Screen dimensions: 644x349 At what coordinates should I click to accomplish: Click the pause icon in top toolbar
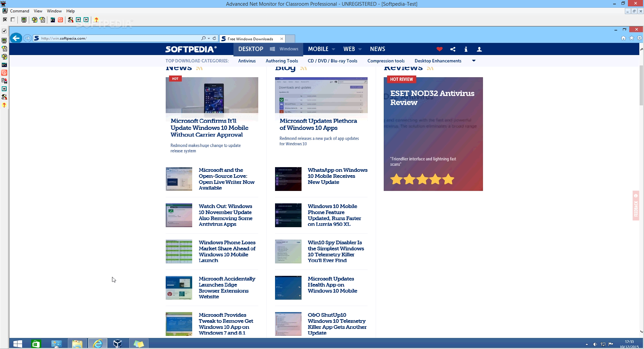(78, 20)
